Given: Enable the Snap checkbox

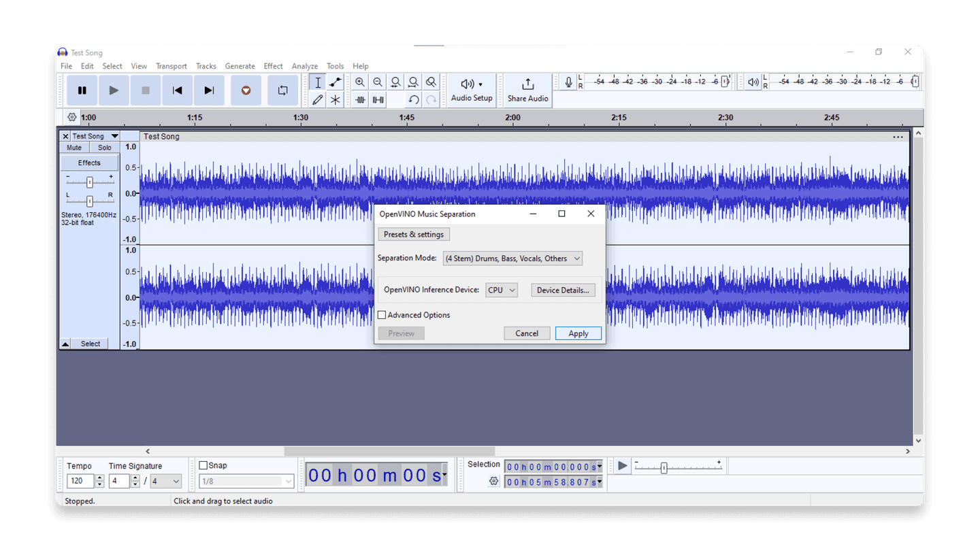Looking at the screenshot, I should point(203,465).
